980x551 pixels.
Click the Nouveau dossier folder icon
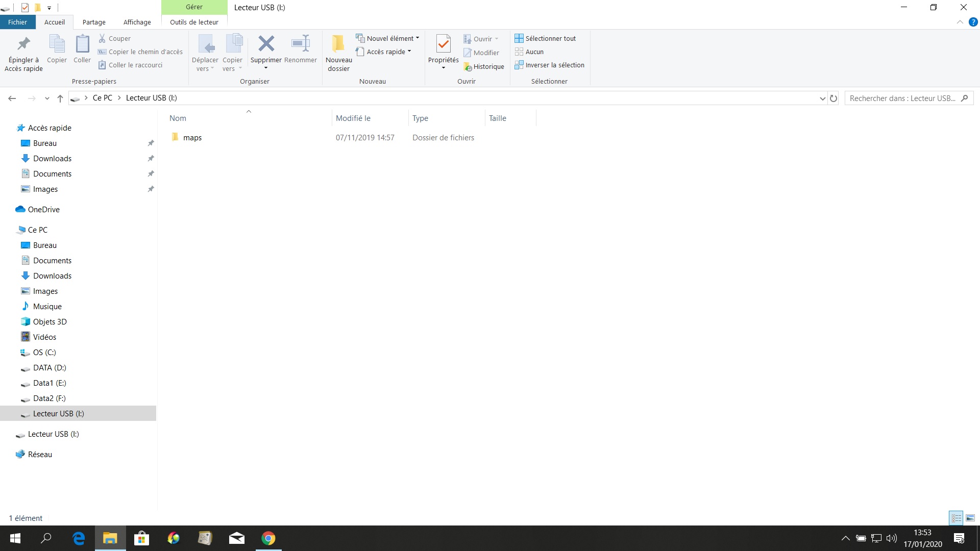pyautogui.click(x=338, y=44)
